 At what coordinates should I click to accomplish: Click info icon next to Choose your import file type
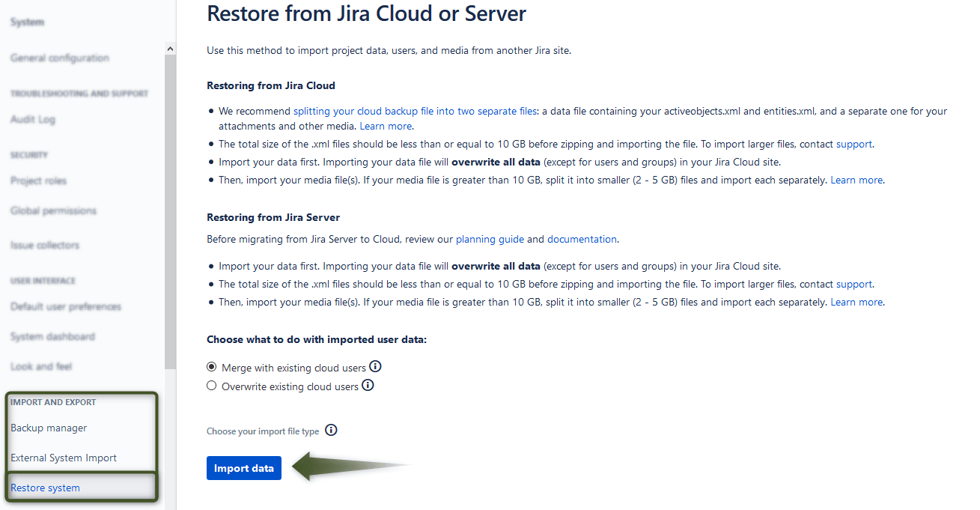[x=332, y=431]
